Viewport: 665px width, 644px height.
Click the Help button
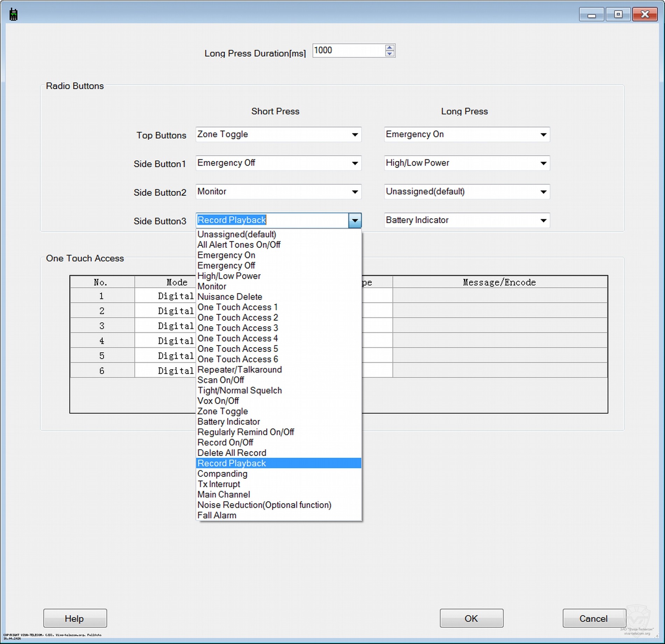(x=75, y=618)
